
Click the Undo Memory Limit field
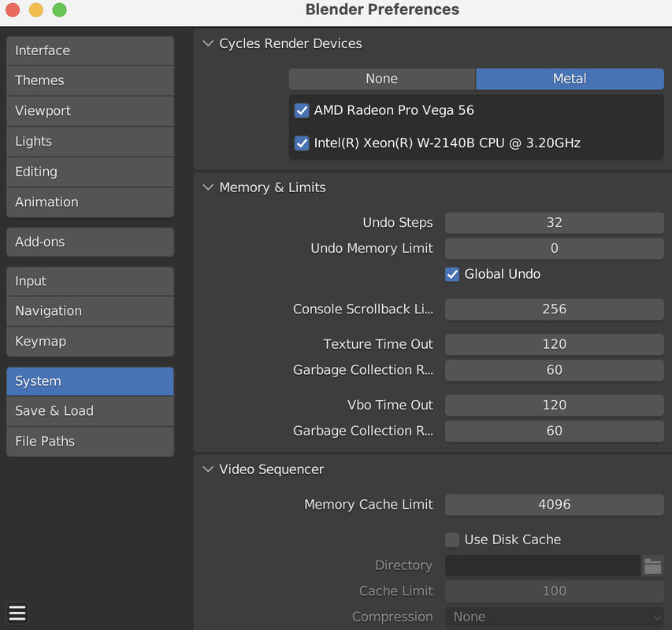(x=554, y=248)
